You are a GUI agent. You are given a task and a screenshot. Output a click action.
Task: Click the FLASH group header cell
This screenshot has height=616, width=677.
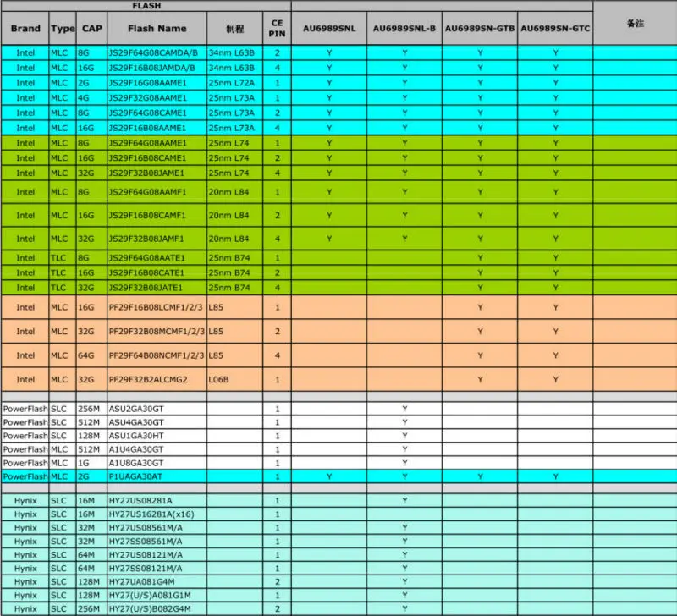[x=146, y=6]
